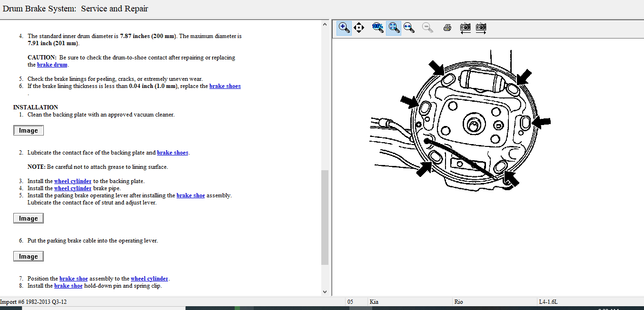Click the fit image to width icon
The width and height of the screenshot is (644, 310).
coord(409,28)
